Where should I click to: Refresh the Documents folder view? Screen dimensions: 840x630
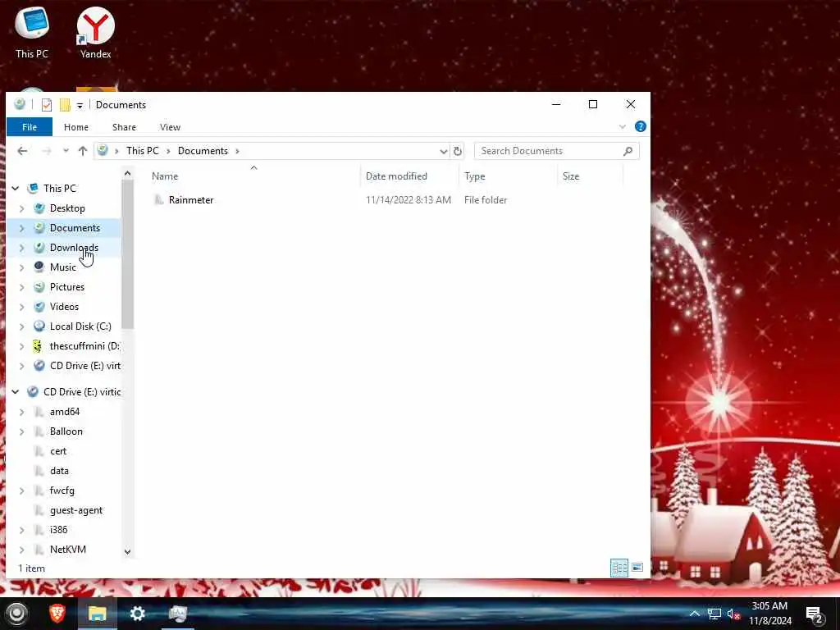(x=457, y=151)
